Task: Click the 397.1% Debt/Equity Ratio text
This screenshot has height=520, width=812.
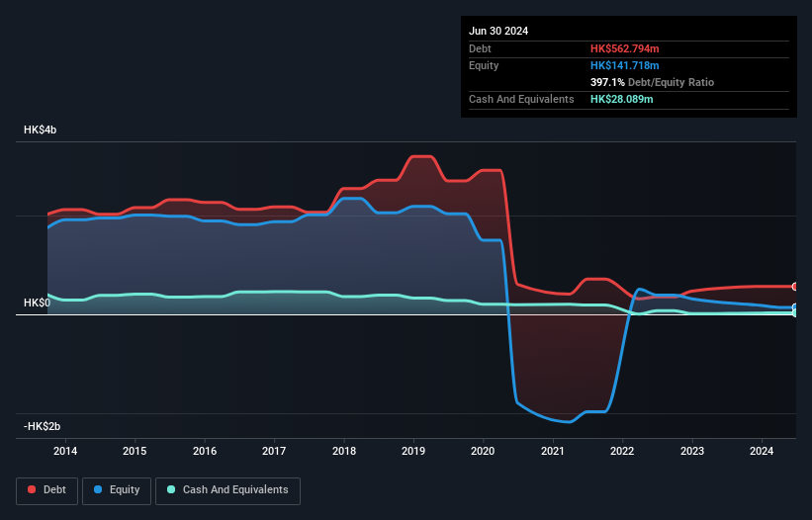Action: tap(652, 82)
